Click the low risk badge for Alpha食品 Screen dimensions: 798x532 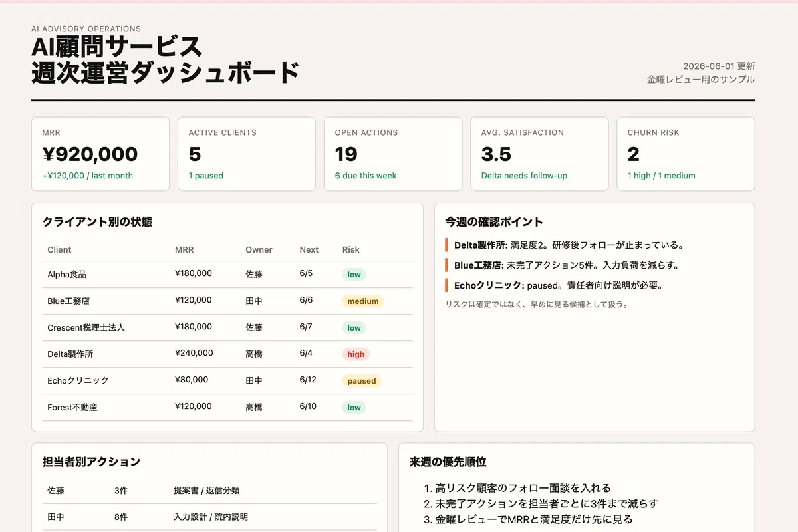tap(354, 275)
